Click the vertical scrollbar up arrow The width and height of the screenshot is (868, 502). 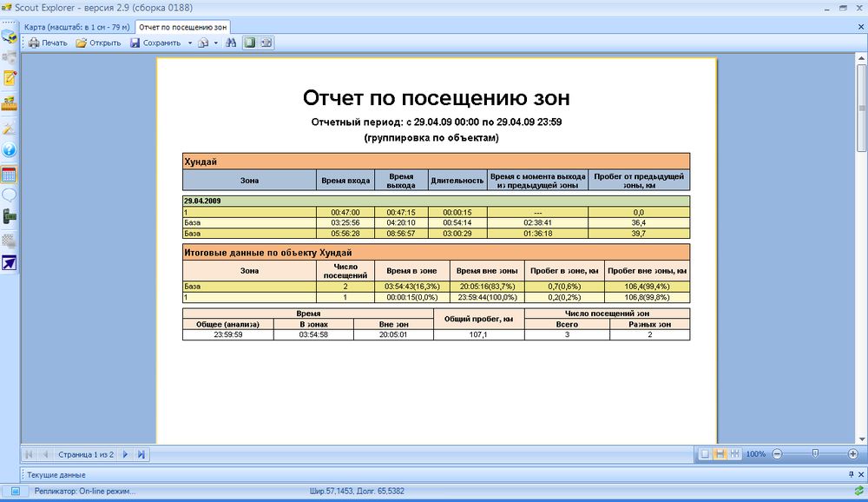click(x=861, y=58)
